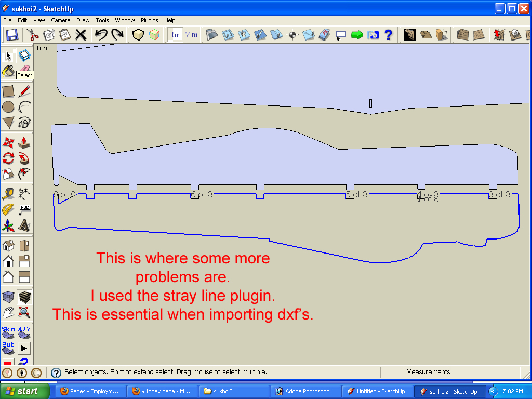This screenshot has width=532, height=399.
Task: Select the Circle drawing tool
Action: coord(8,107)
